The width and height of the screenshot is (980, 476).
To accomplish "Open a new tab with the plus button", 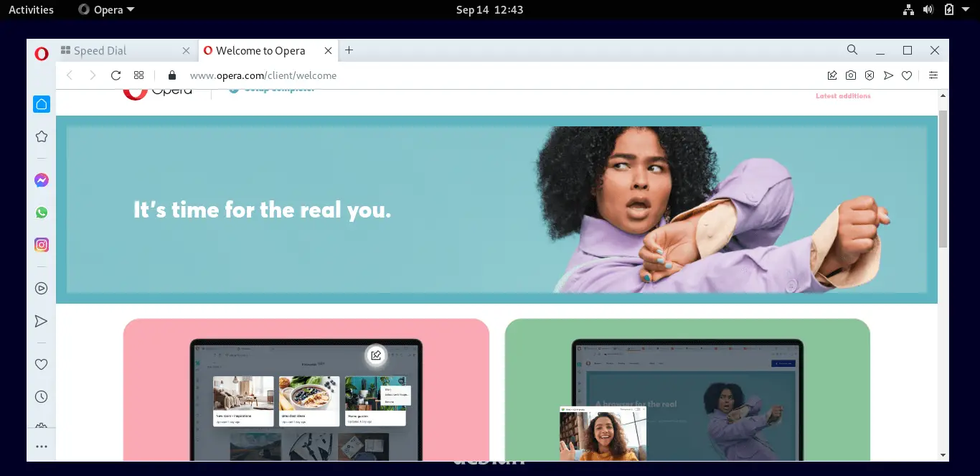I will (x=349, y=50).
